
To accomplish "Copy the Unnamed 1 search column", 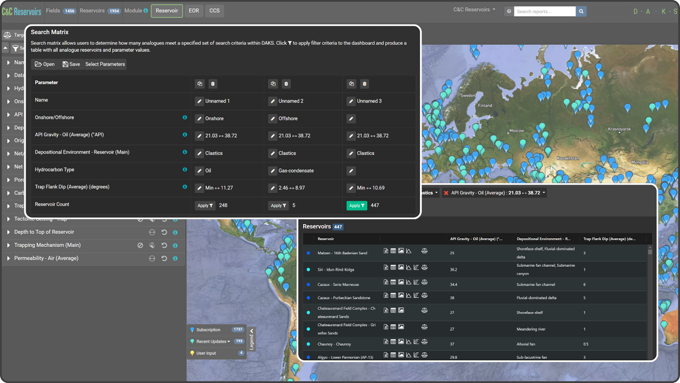I will [199, 84].
